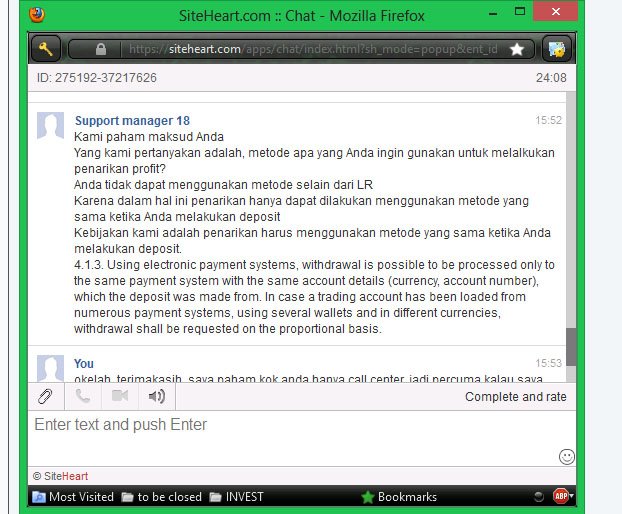
Task: Click 'Anda tidak dapat menggunakan metode selain dari LR'
Action: click(223, 185)
